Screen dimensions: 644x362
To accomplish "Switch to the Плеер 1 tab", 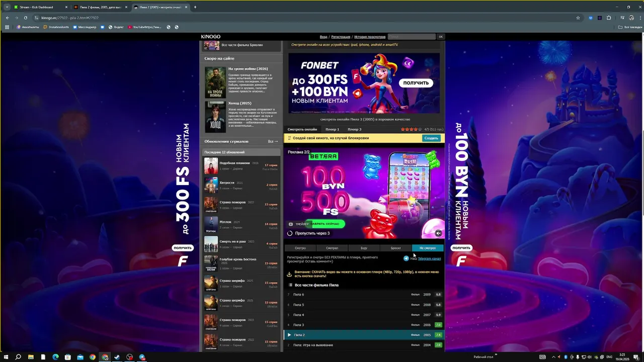I will pos(332,129).
